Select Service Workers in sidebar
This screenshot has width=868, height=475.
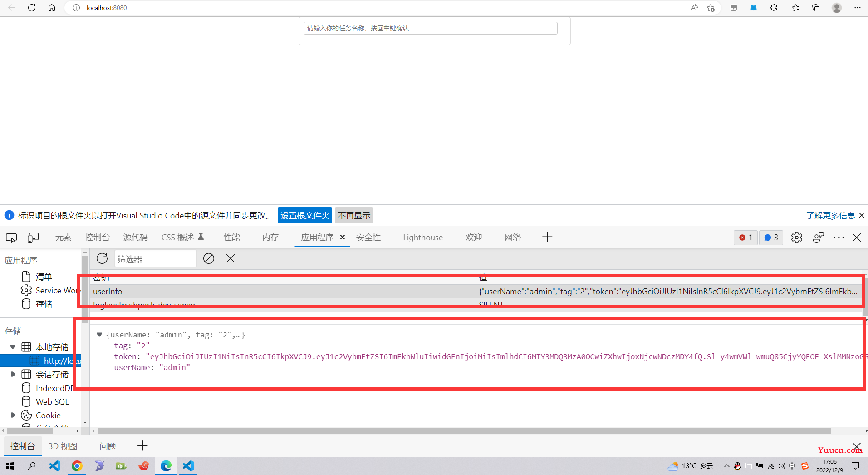coord(51,291)
